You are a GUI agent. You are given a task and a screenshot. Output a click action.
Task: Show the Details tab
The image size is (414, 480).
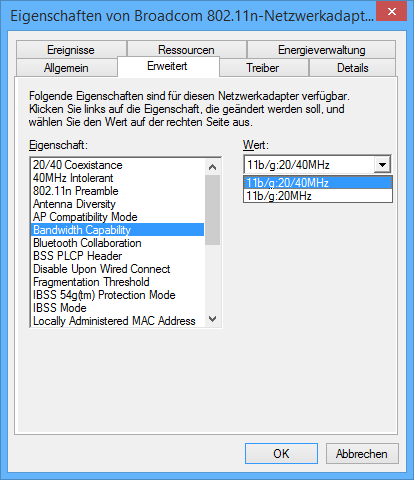[x=352, y=68]
